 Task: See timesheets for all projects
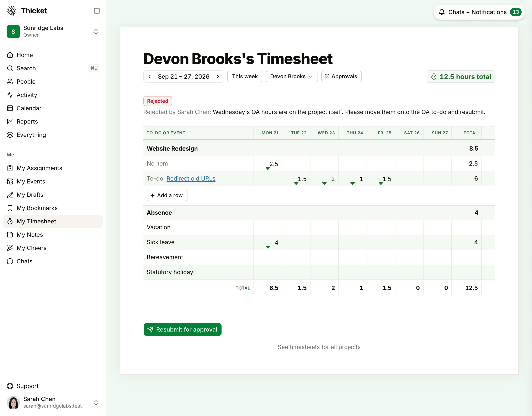tap(319, 347)
